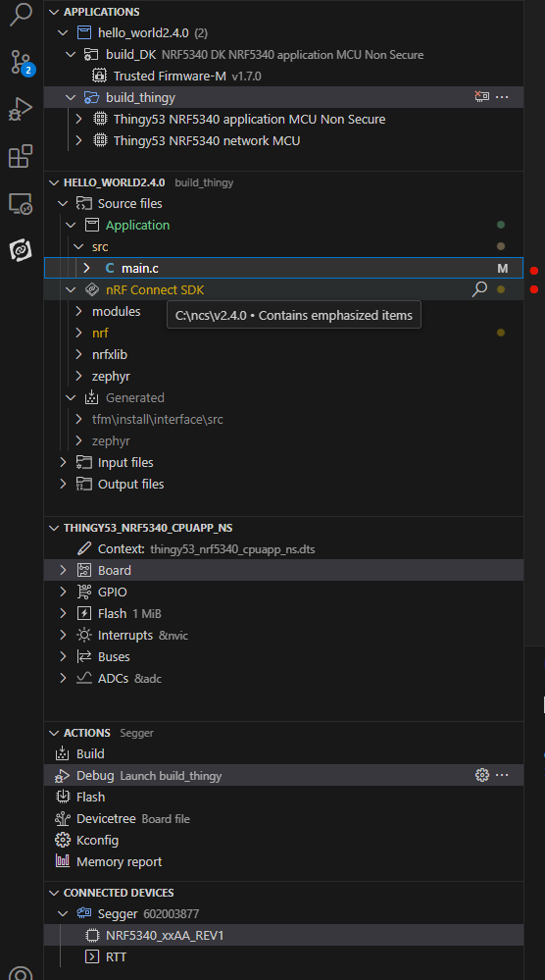
Task: Expand Thingy53 NRF5340 application MCU Non Secure
Action: pos(78,119)
